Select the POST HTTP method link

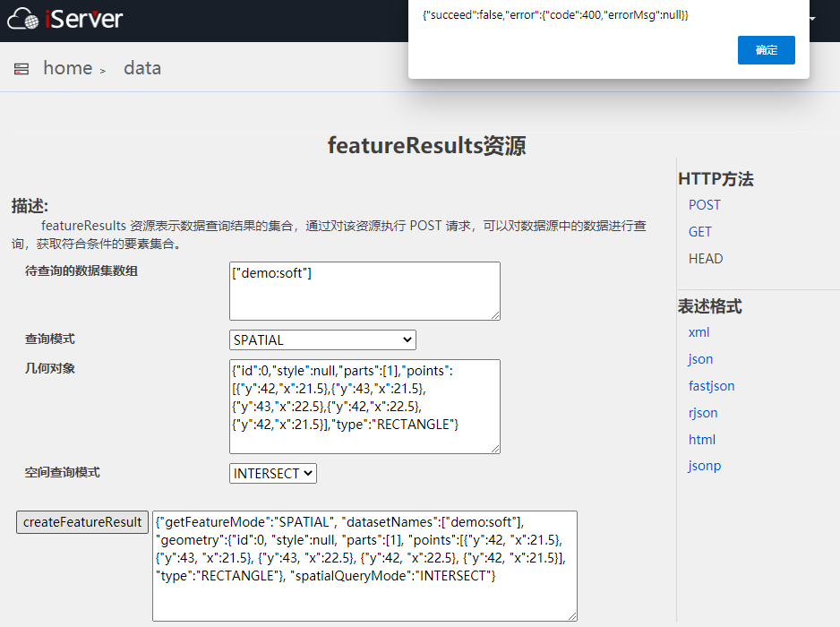705,205
